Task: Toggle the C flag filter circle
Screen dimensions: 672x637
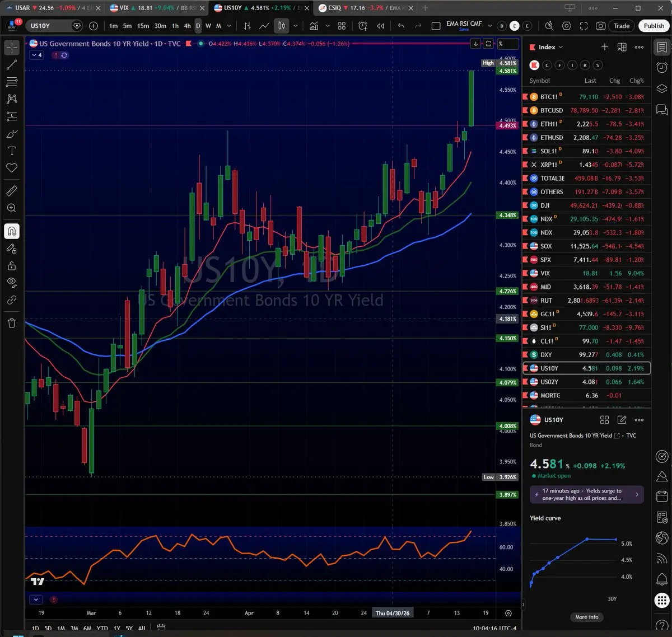Action: coord(547,65)
